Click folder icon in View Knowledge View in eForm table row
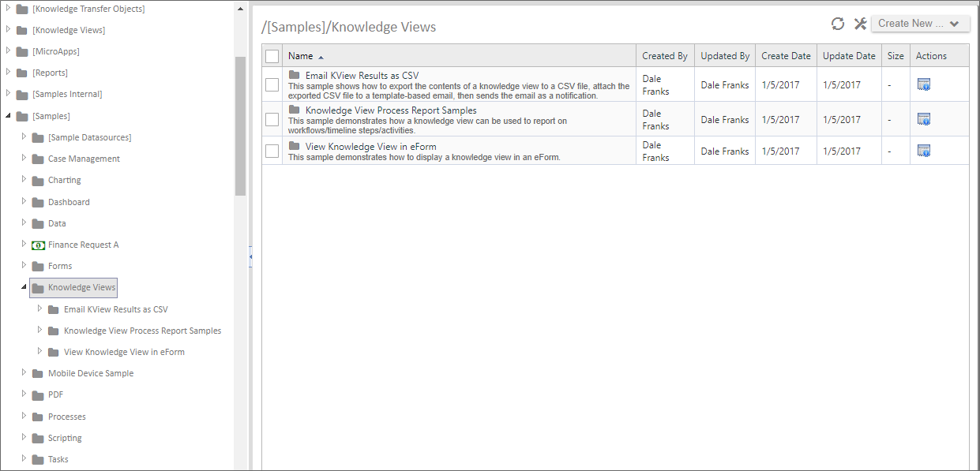This screenshot has height=471, width=980. [295, 146]
